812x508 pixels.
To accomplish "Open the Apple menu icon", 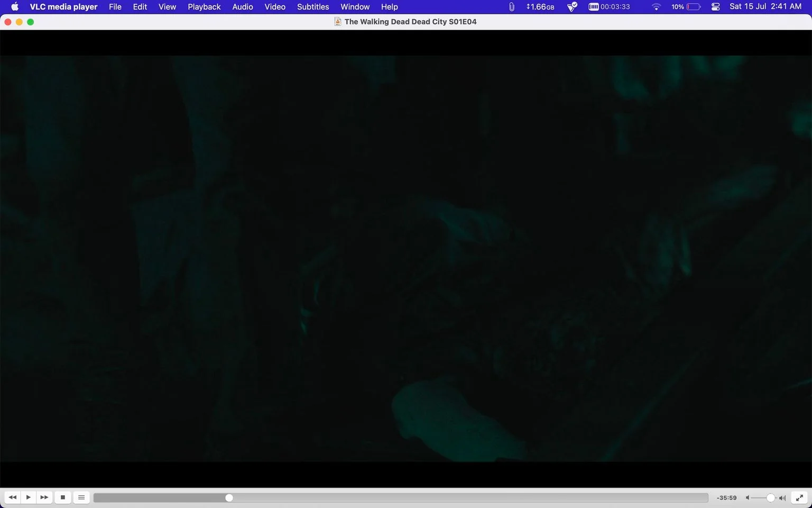I will (x=15, y=7).
